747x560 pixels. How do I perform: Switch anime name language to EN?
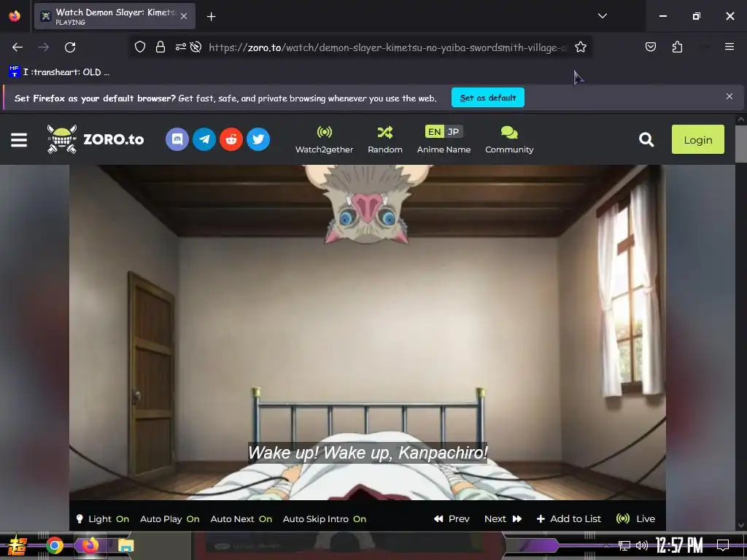tap(434, 131)
